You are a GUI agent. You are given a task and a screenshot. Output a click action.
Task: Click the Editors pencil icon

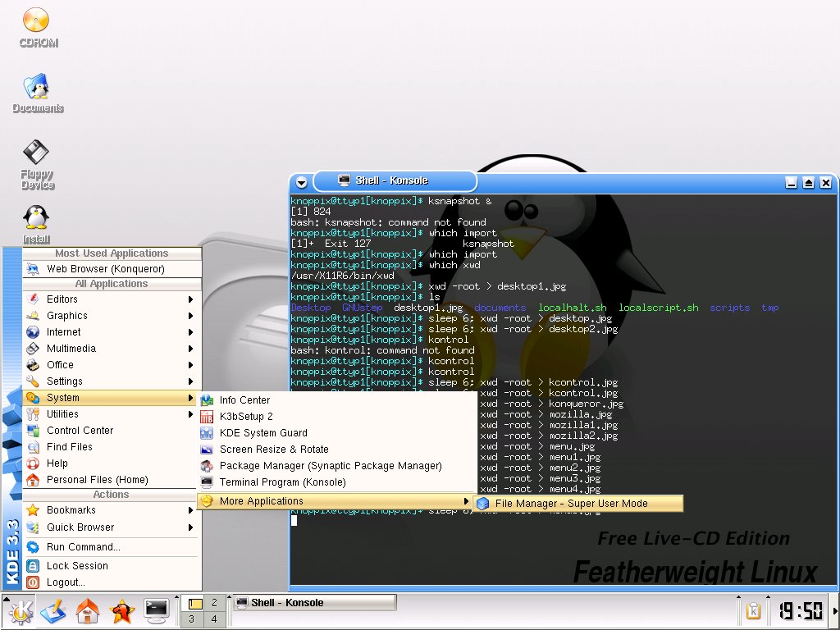pyautogui.click(x=33, y=299)
